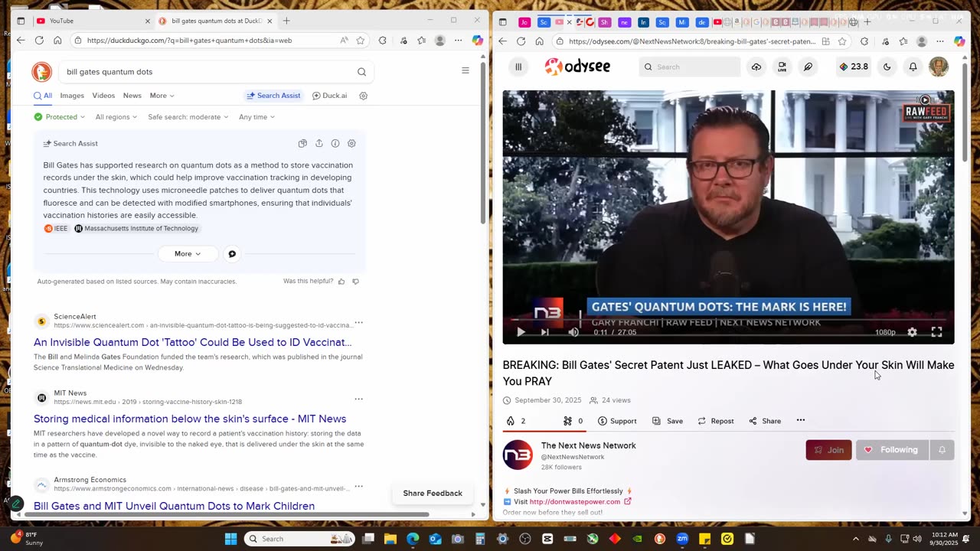The height and width of the screenshot is (551, 980).
Task: Click the search magnifier in DuckDuckGo box
Action: pos(361,72)
